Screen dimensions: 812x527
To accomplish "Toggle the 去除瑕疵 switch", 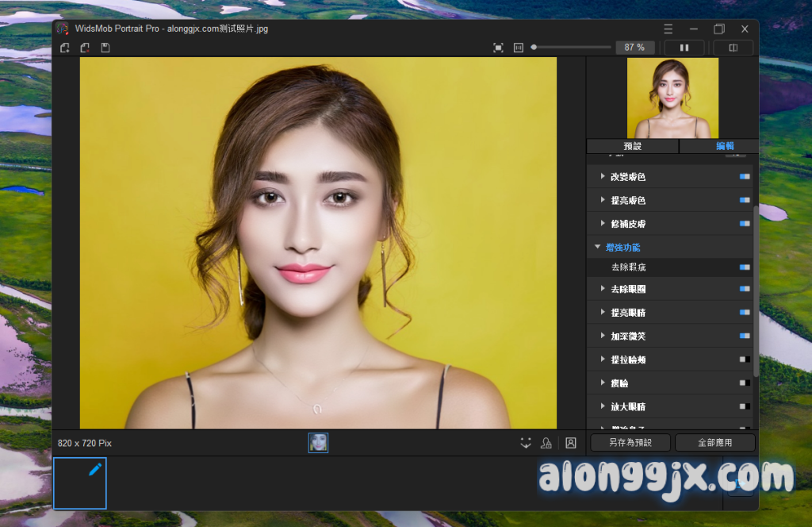I will click(x=744, y=267).
